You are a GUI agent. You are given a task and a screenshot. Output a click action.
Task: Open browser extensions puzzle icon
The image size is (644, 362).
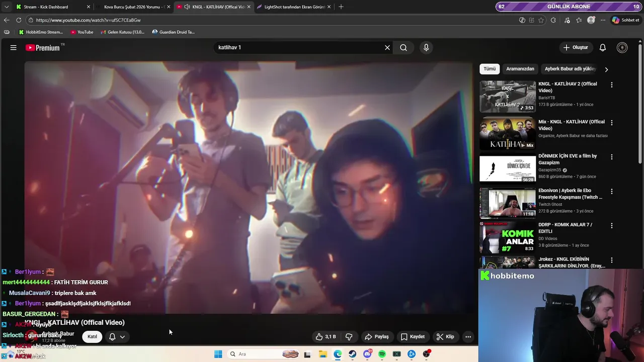(x=553, y=20)
